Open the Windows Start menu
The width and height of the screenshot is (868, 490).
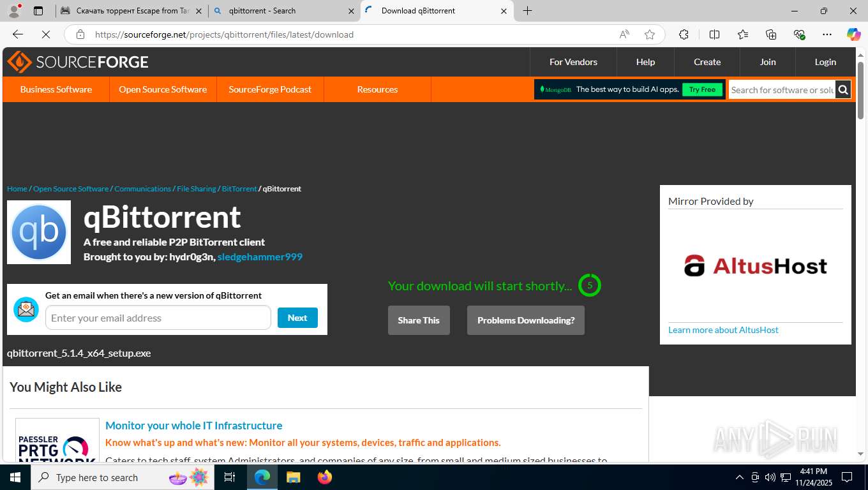pos(15,477)
